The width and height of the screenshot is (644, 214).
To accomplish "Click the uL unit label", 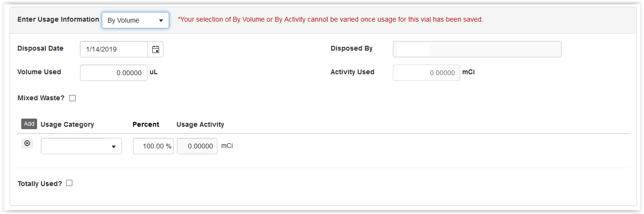I will click(x=154, y=72).
